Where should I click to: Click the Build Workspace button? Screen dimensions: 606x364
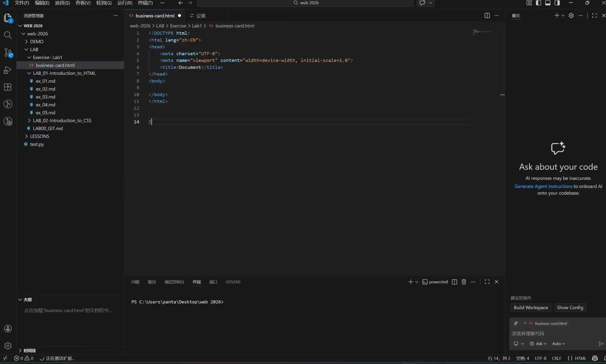[531, 307]
